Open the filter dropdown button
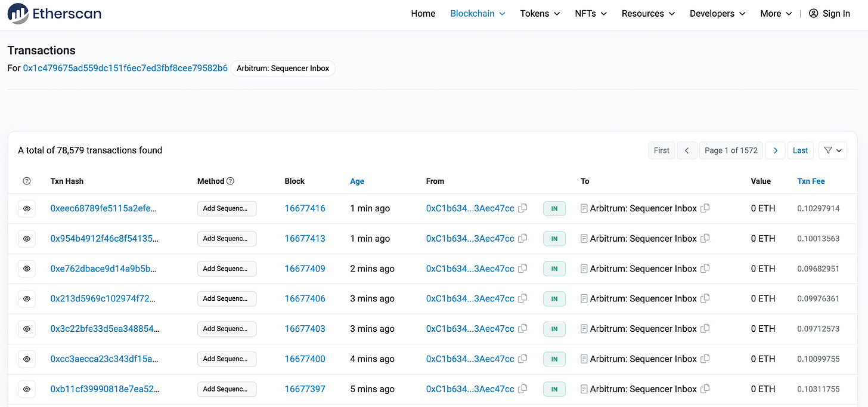This screenshot has height=407, width=868. click(833, 150)
